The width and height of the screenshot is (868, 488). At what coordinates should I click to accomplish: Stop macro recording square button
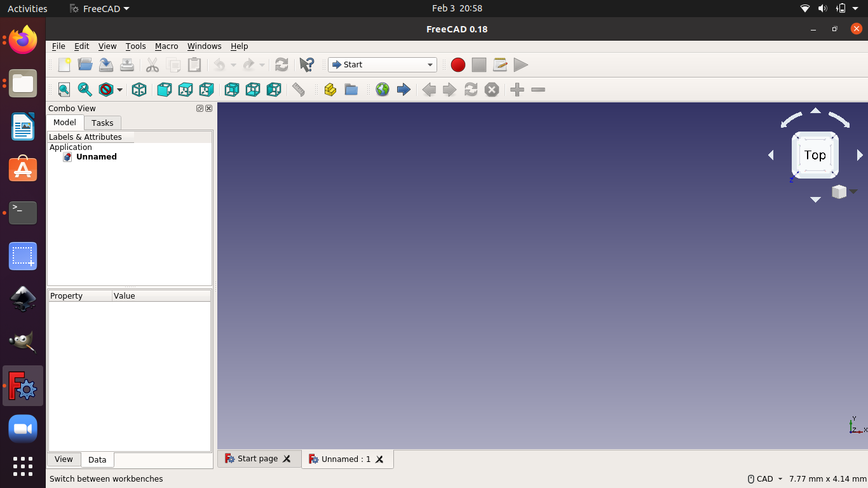click(479, 65)
